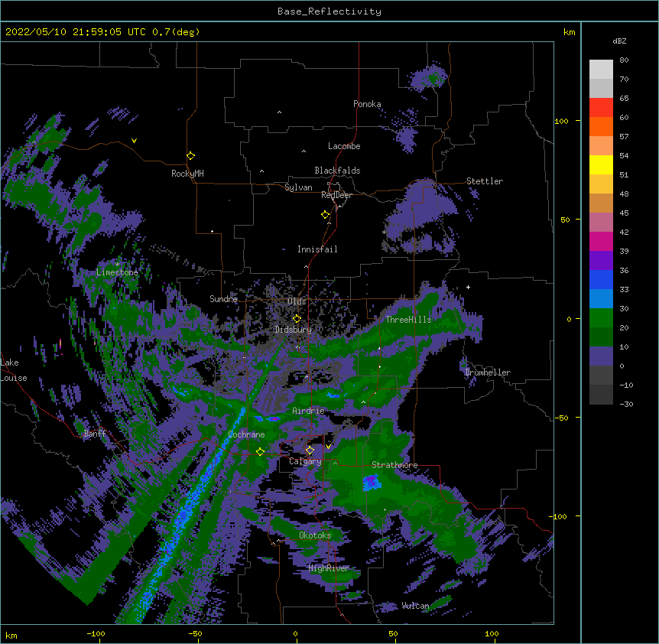The image size is (659, 644).
Task: Click the -30 value in the dBZ legend
Action: [x=626, y=405]
